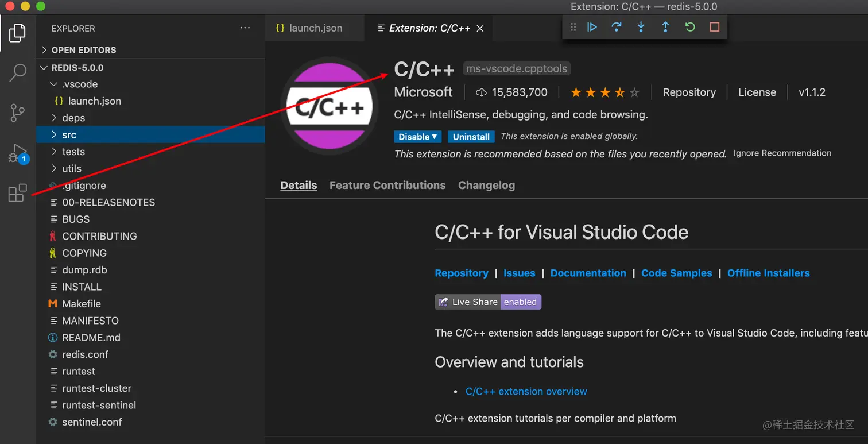Switch to the Details tab
The width and height of the screenshot is (868, 444).
tap(299, 186)
